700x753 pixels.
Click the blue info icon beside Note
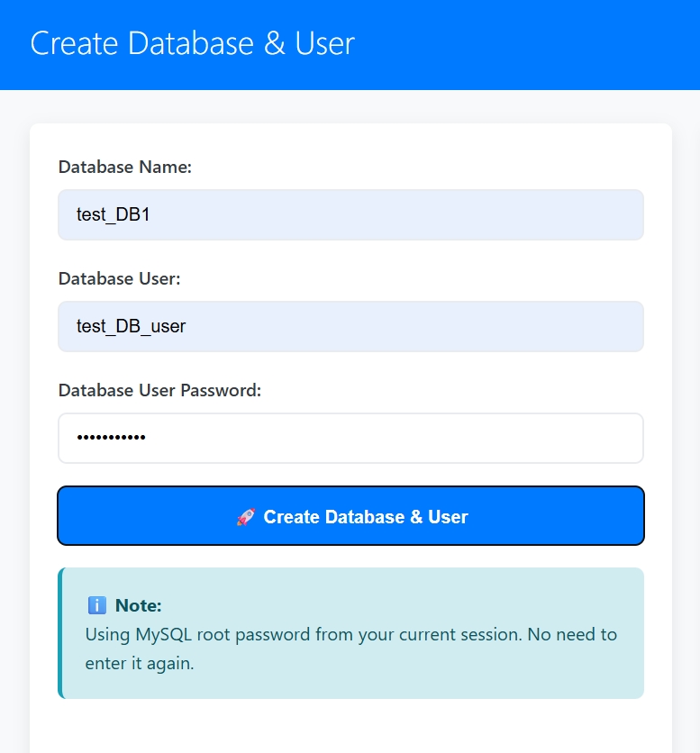97,605
